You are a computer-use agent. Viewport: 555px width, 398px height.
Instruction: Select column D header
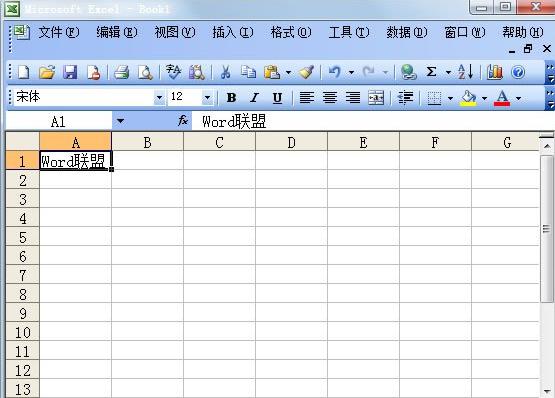291,142
